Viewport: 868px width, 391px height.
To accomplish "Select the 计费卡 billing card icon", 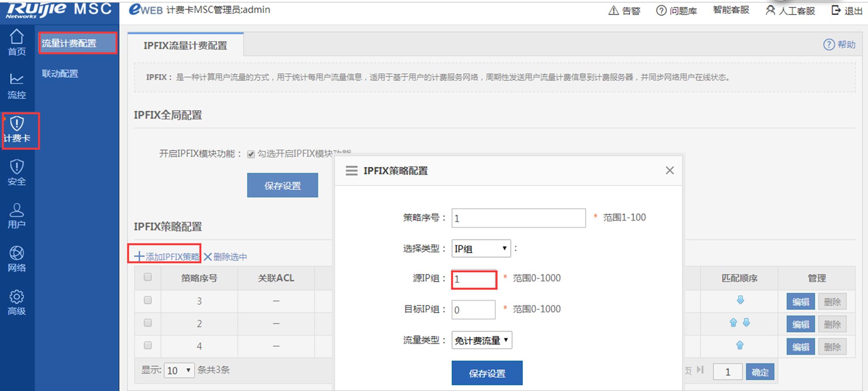I will click(x=17, y=129).
